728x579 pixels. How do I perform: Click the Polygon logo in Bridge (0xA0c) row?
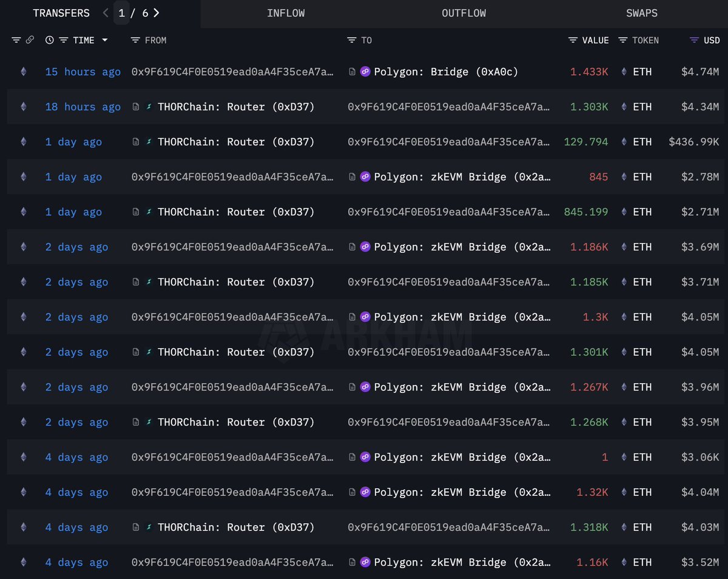(365, 72)
